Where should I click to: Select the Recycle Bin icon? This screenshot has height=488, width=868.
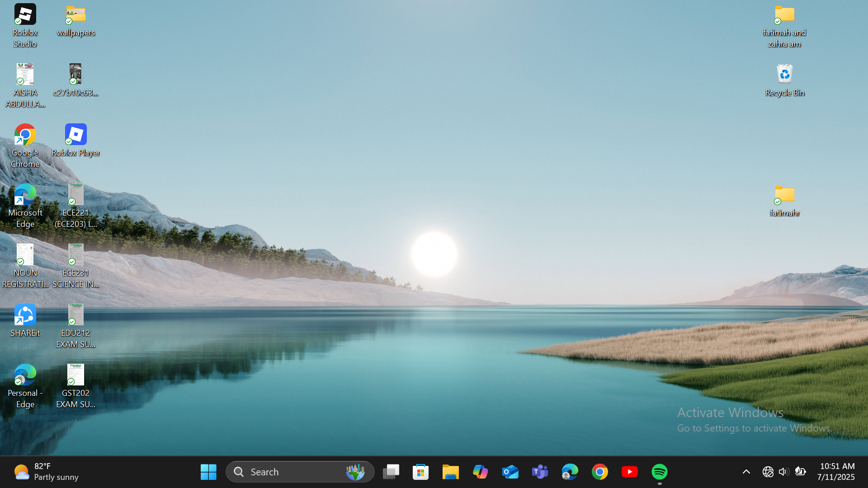785,80
